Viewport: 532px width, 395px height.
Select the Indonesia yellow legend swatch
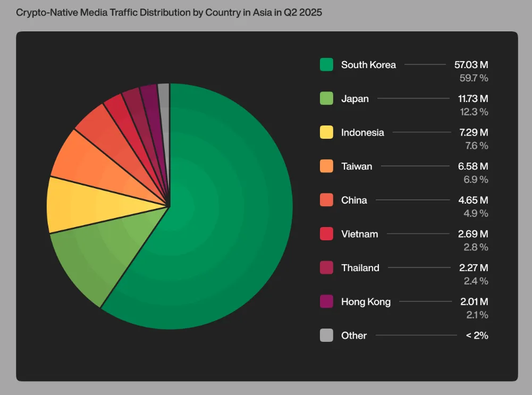(326, 132)
